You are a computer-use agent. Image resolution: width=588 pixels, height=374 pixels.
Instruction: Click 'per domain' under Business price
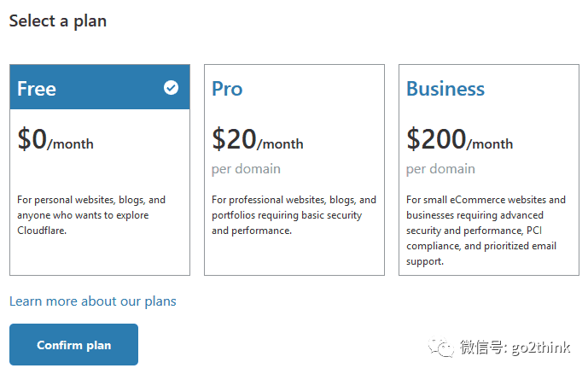440,169
